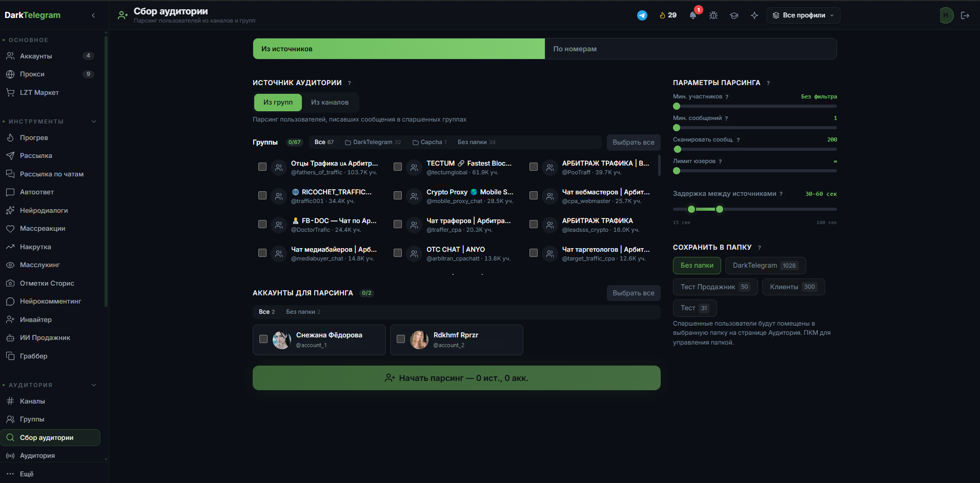Open the Telegram channel icon in header
Viewport: 980px width, 483px height.
[642, 15]
